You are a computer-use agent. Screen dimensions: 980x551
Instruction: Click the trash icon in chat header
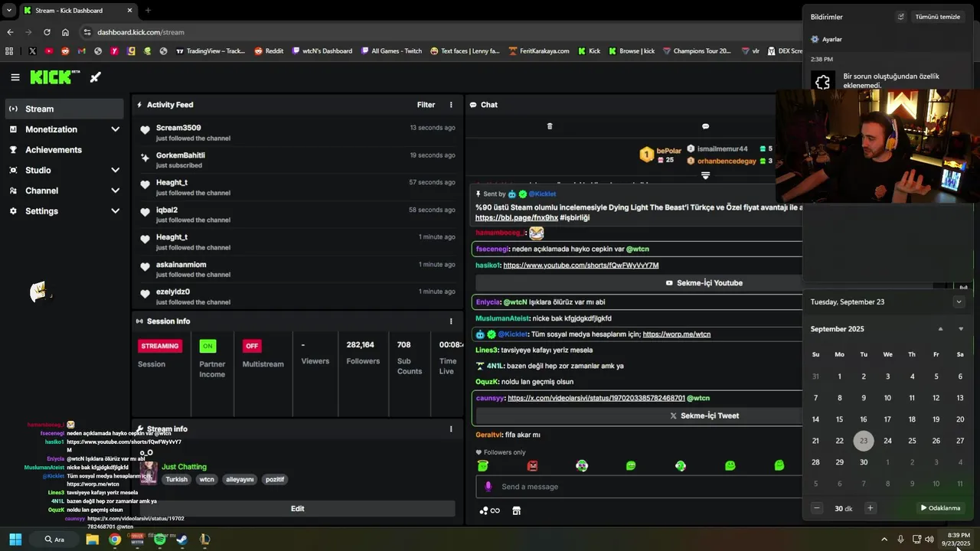[549, 126]
